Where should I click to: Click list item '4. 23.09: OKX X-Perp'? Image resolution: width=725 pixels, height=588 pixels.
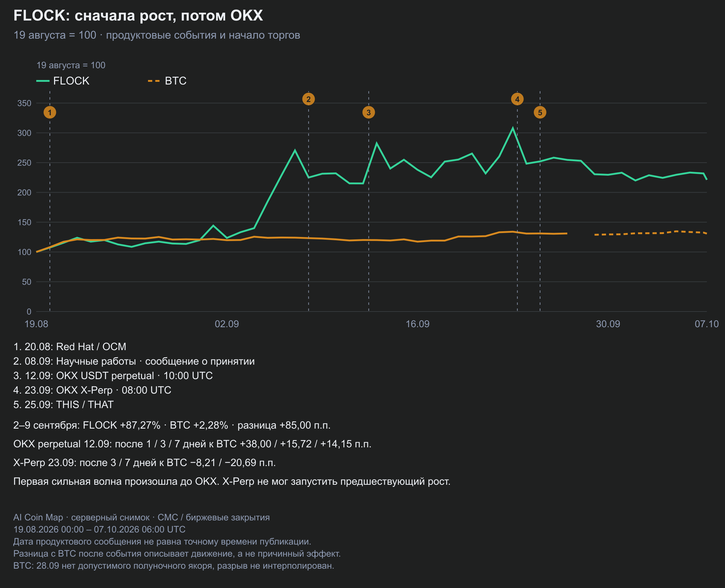(x=92, y=390)
